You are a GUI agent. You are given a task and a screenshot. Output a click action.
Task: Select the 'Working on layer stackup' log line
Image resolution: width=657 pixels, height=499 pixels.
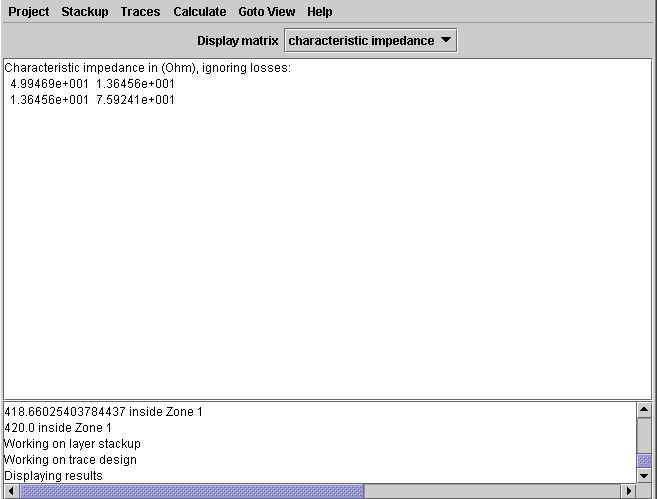pyautogui.click(x=73, y=444)
